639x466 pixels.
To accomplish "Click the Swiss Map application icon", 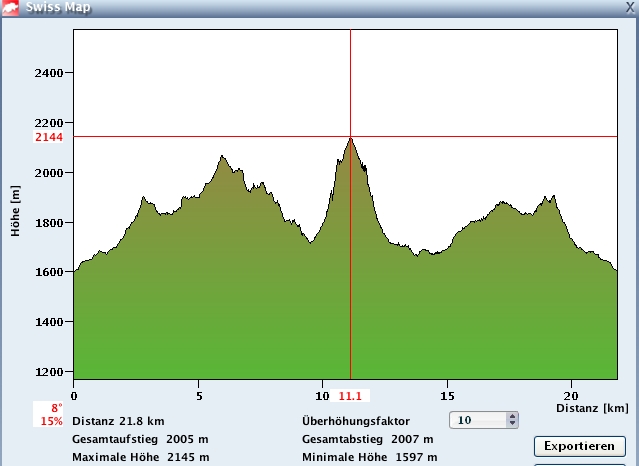I will click(12, 7).
